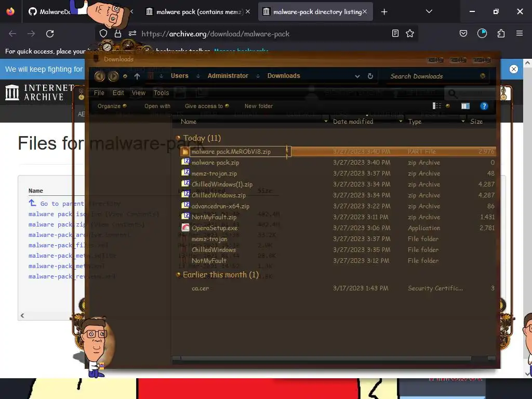This screenshot has width=532, height=399.
Task: Open the Tools menu in Explorer
Action: point(161,92)
